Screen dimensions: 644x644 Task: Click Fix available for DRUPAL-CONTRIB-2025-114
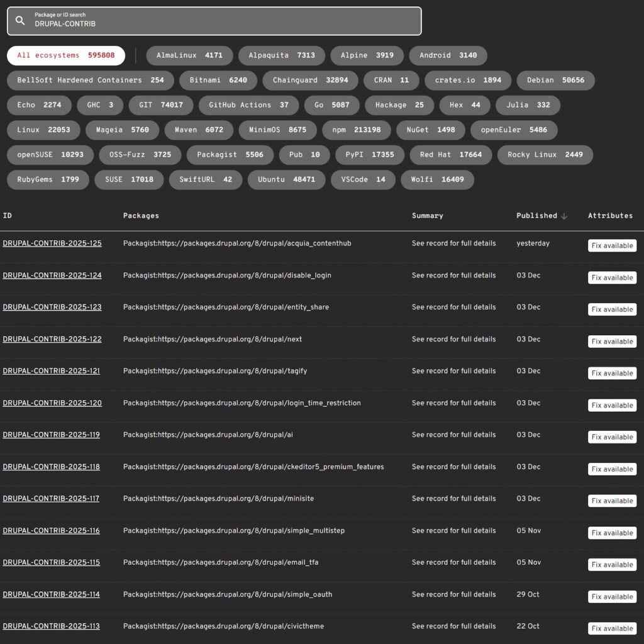click(611, 596)
